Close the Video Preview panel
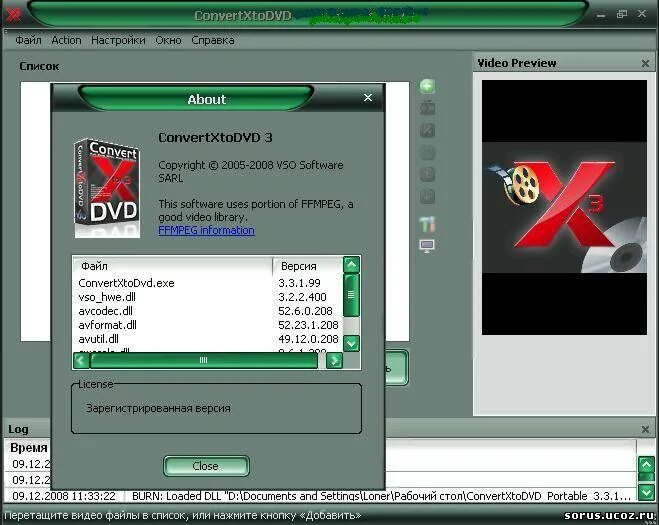The width and height of the screenshot is (659, 525). coord(646,63)
